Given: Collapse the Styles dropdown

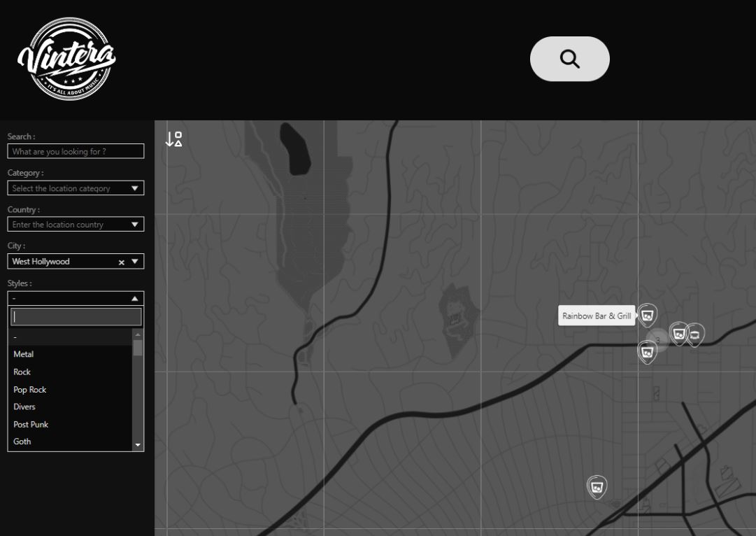Looking at the screenshot, I should tap(135, 299).
